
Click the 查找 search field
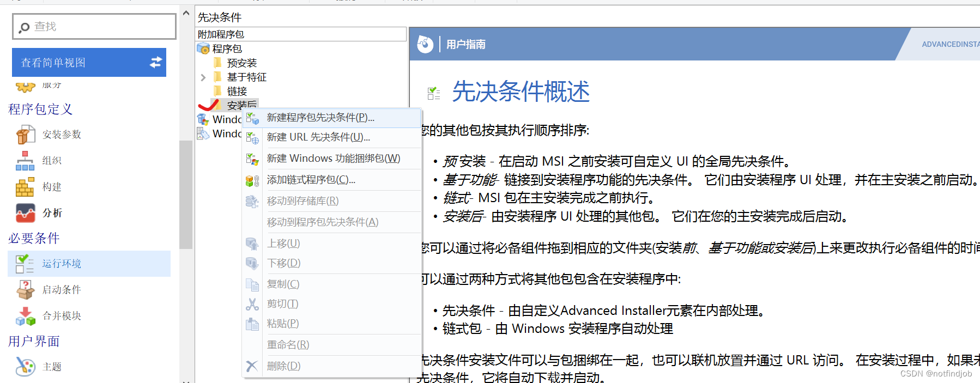94,27
